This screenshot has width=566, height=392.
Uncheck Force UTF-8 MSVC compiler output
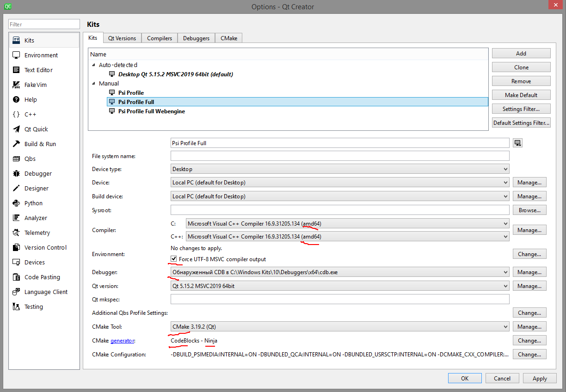pyautogui.click(x=174, y=259)
